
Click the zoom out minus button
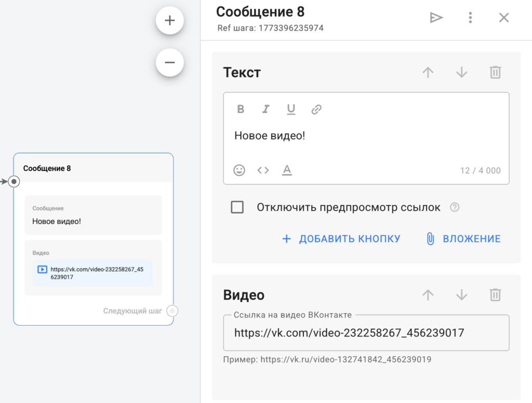[169, 63]
